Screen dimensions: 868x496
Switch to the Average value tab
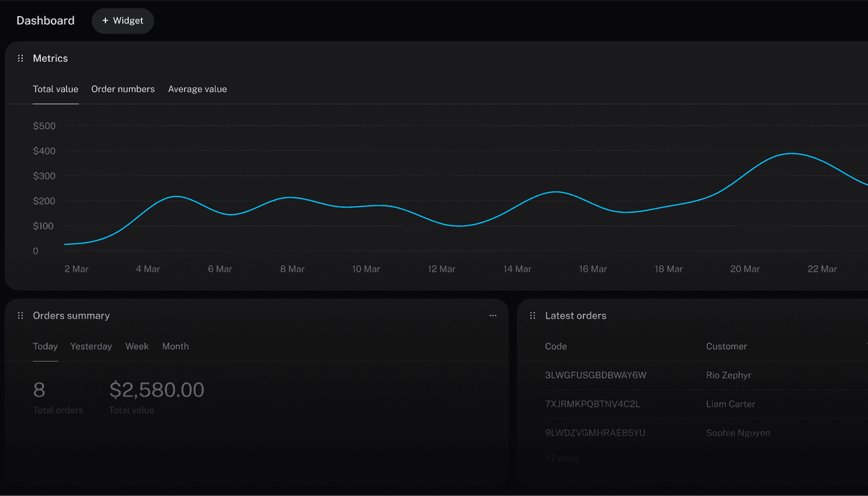pyautogui.click(x=197, y=89)
